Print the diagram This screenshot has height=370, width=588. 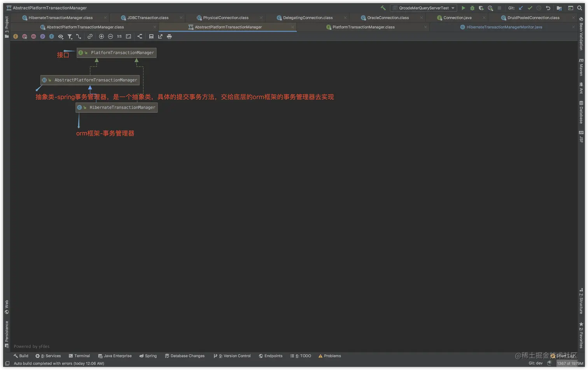tap(169, 37)
